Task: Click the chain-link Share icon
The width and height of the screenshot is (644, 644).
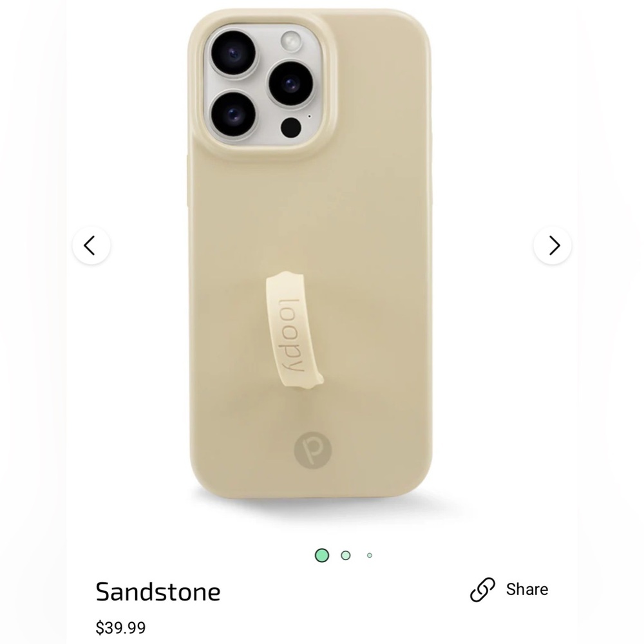Action: click(x=482, y=589)
